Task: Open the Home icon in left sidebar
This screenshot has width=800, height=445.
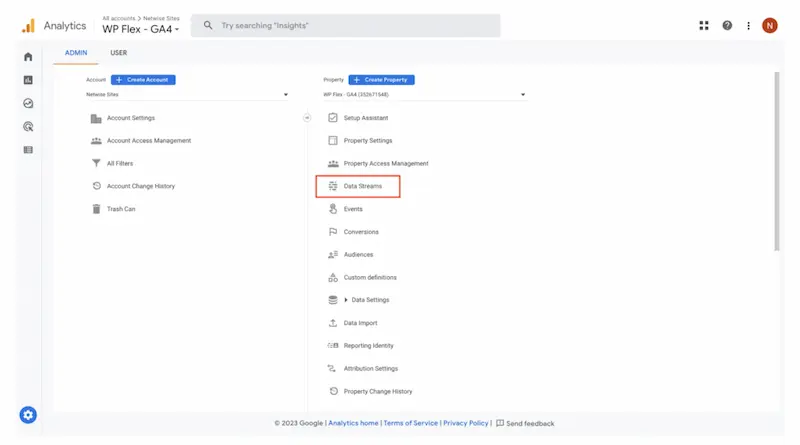Action: click(x=28, y=57)
